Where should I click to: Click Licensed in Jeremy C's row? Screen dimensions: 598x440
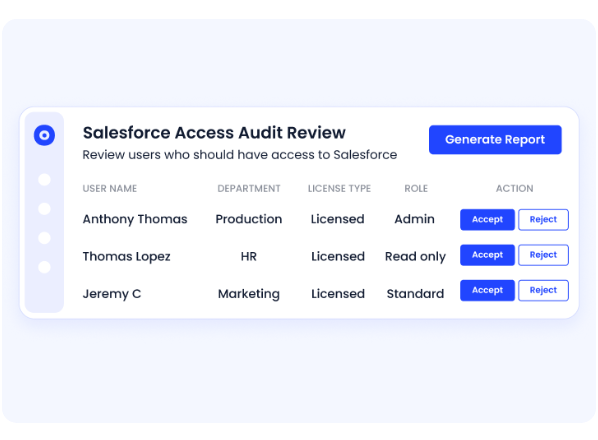click(x=338, y=294)
